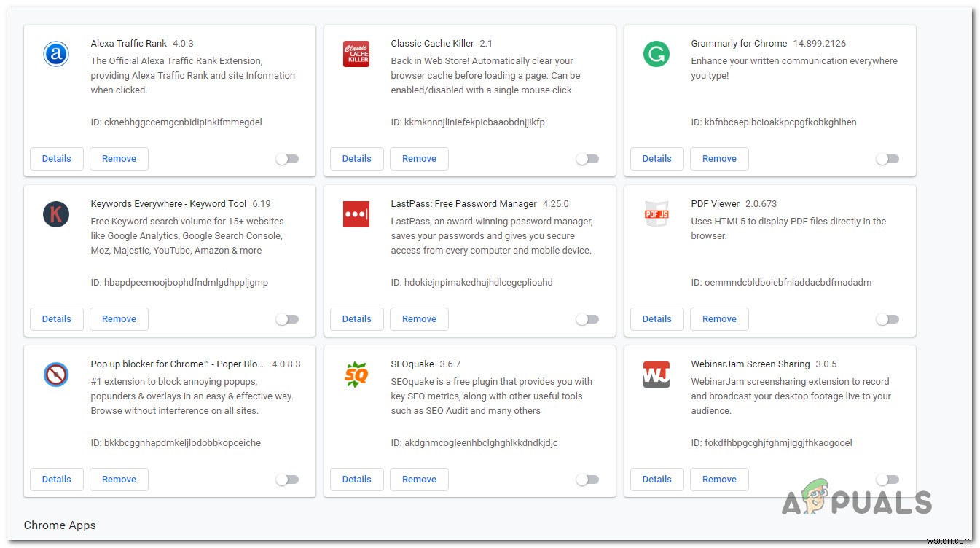Select the WebinarJam Screen Sharing icon
Image resolution: width=980 pixels, height=548 pixels.
pos(656,375)
